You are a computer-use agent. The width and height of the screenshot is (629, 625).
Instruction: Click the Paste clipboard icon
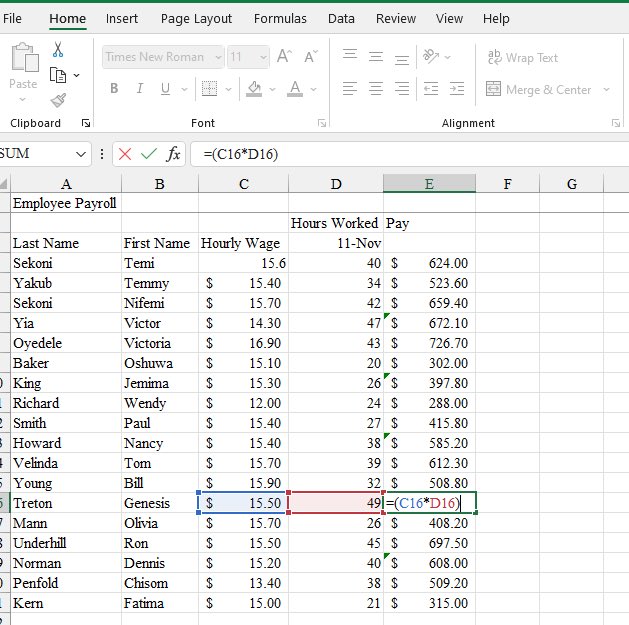pos(24,57)
